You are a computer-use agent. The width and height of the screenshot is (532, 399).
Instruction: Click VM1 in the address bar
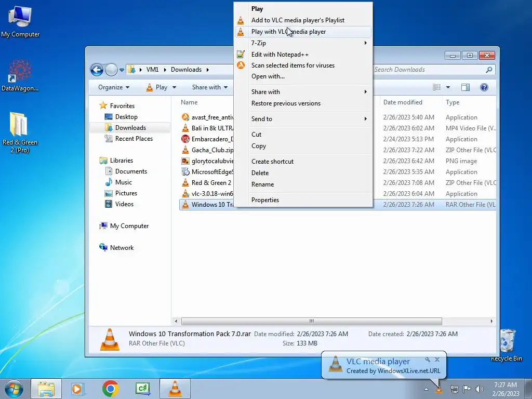pos(152,70)
